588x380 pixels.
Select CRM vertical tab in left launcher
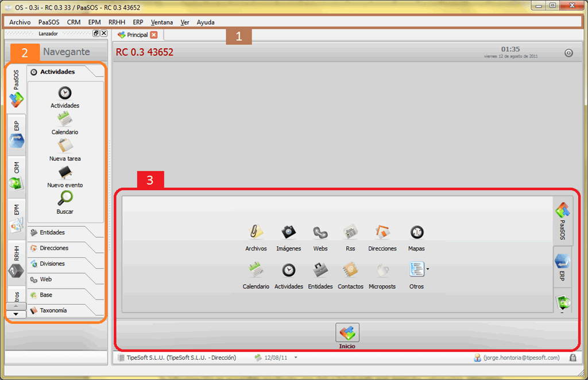point(16,177)
